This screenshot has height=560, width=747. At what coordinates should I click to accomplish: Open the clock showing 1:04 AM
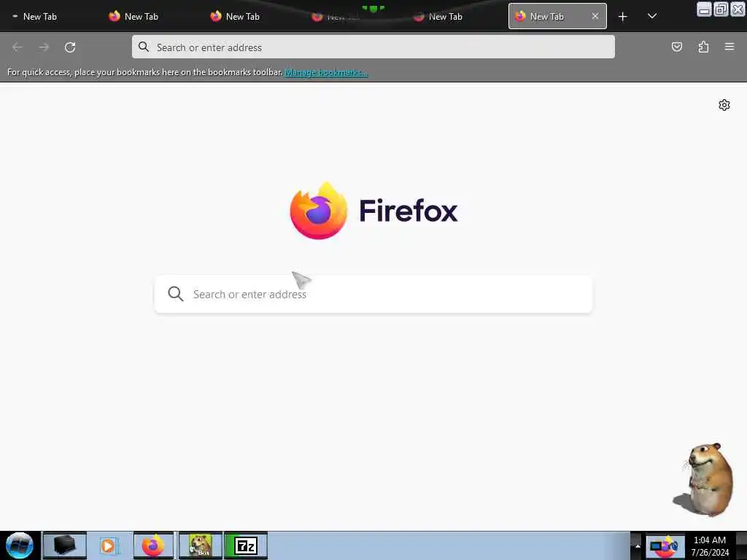(x=710, y=545)
